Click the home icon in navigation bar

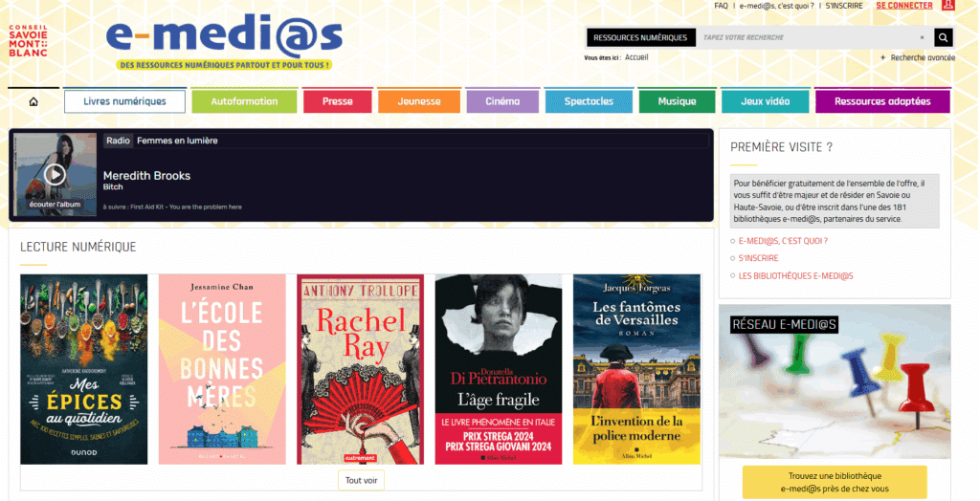point(33,101)
